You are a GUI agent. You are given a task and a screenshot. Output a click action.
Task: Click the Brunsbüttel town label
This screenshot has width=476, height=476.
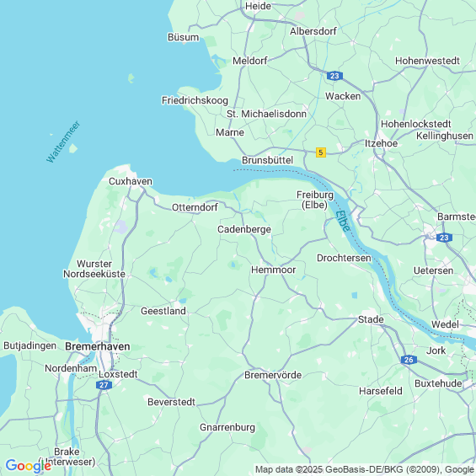(x=267, y=160)
